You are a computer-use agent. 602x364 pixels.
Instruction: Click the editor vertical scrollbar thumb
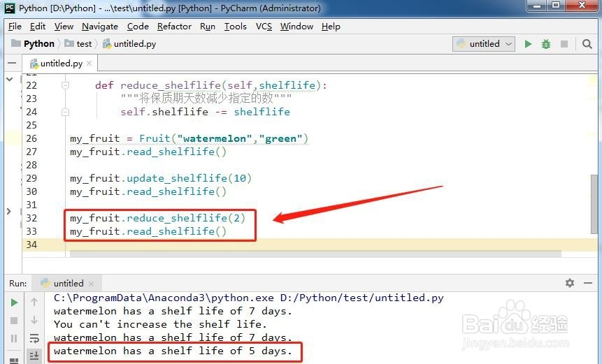click(594, 203)
